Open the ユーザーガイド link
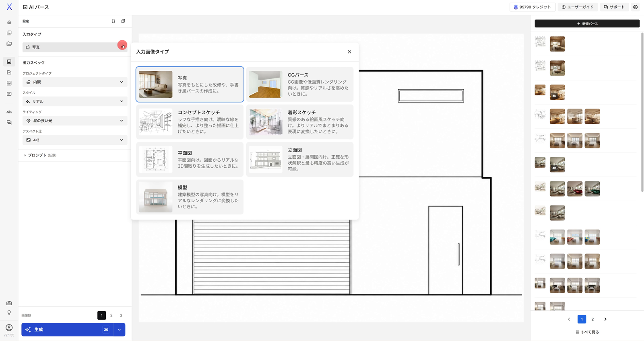Screen dimensions: 644x341 coord(578,7)
